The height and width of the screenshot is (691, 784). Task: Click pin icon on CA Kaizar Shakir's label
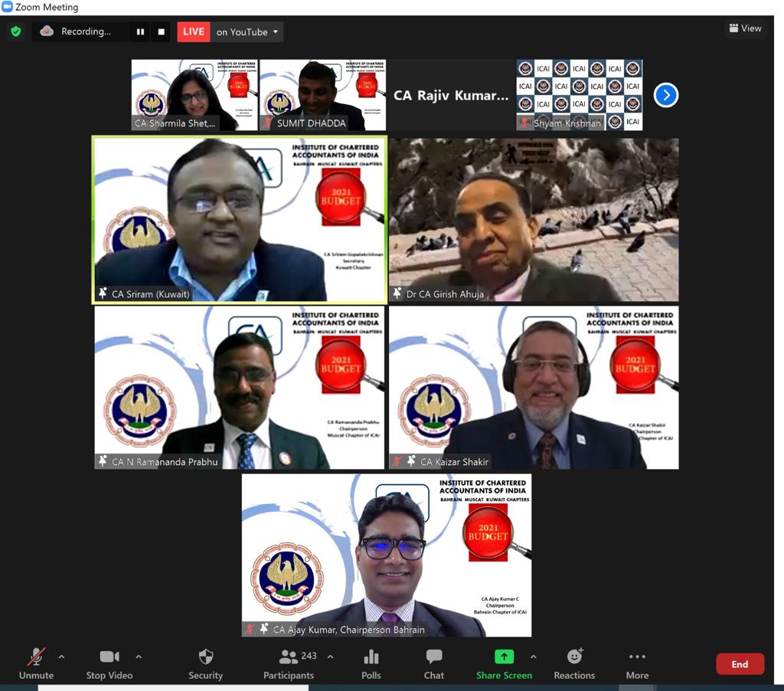411,461
